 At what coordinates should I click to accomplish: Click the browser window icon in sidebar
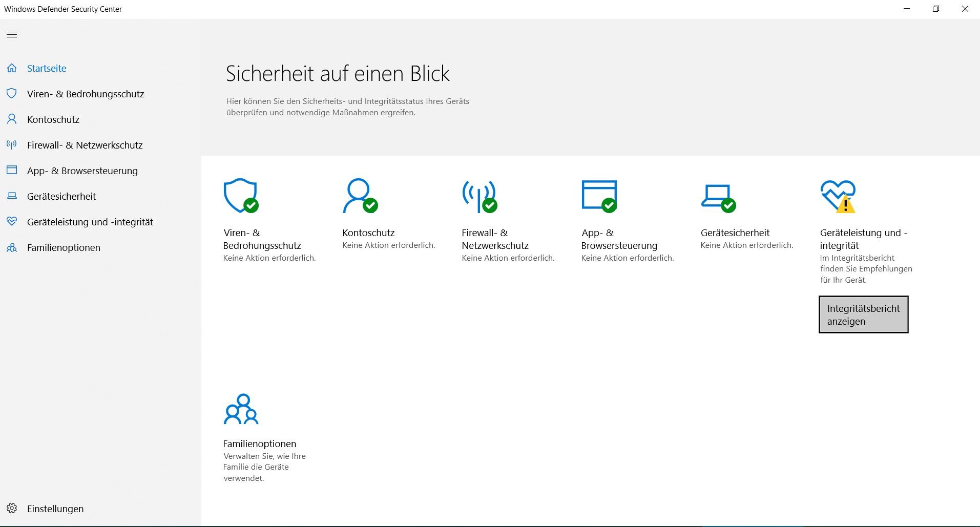[12, 171]
